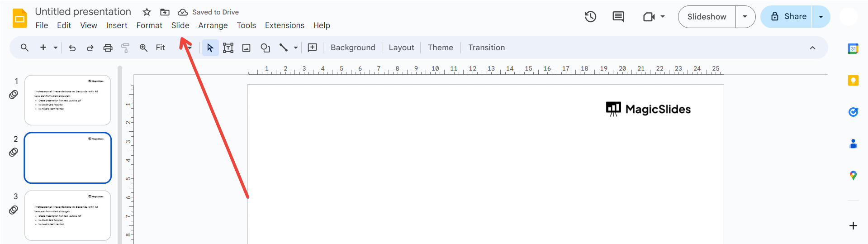Image resolution: width=868 pixels, height=244 pixels.
Task: Expand the Slideshow options dropdown arrow
Action: click(745, 17)
